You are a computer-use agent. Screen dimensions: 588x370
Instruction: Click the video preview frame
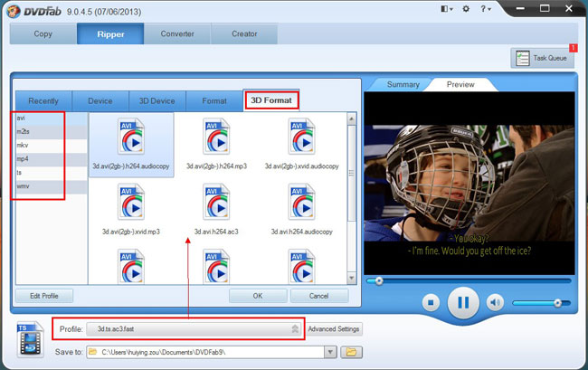(x=469, y=183)
